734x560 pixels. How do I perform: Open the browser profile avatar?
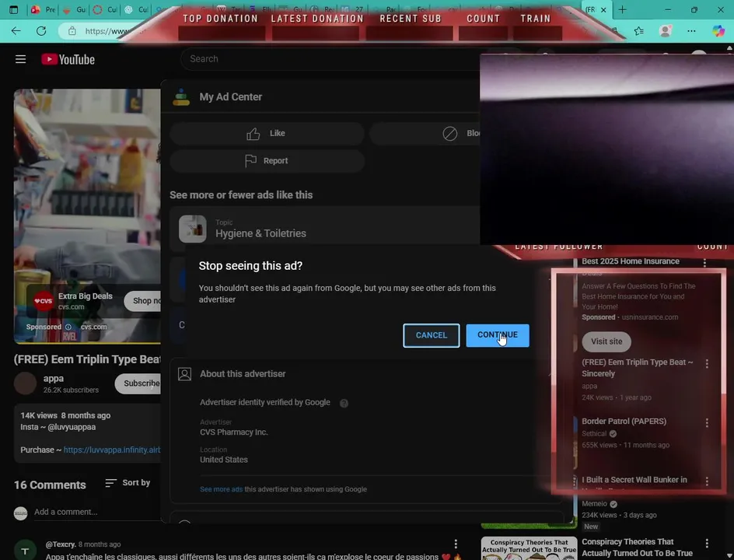click(666, 31)
